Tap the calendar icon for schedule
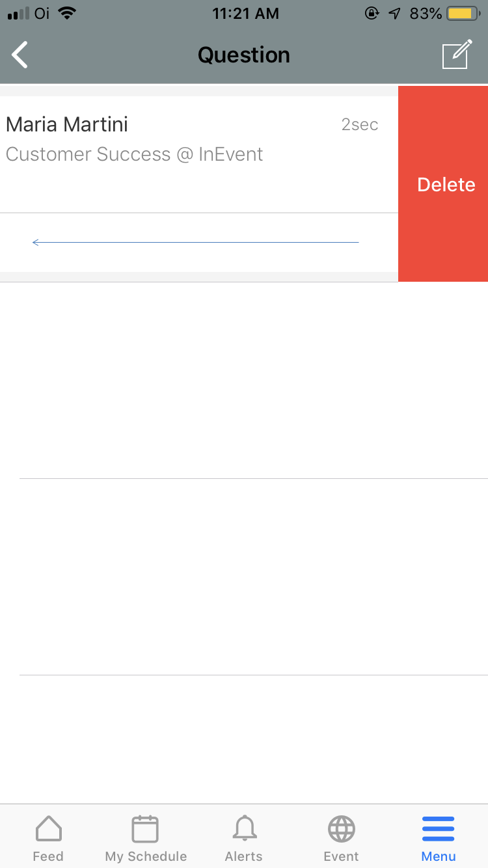The image size is (488, 868). click(145, 829)
